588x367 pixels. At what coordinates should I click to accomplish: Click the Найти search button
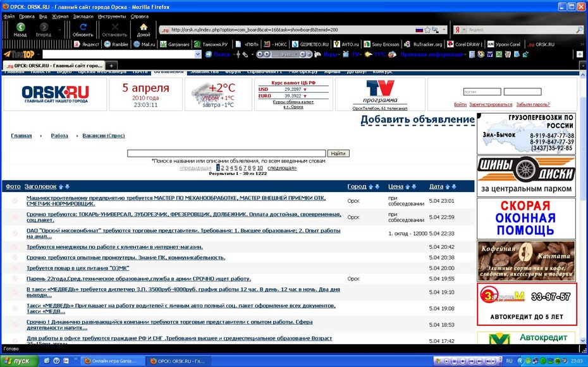pos(338,153)
